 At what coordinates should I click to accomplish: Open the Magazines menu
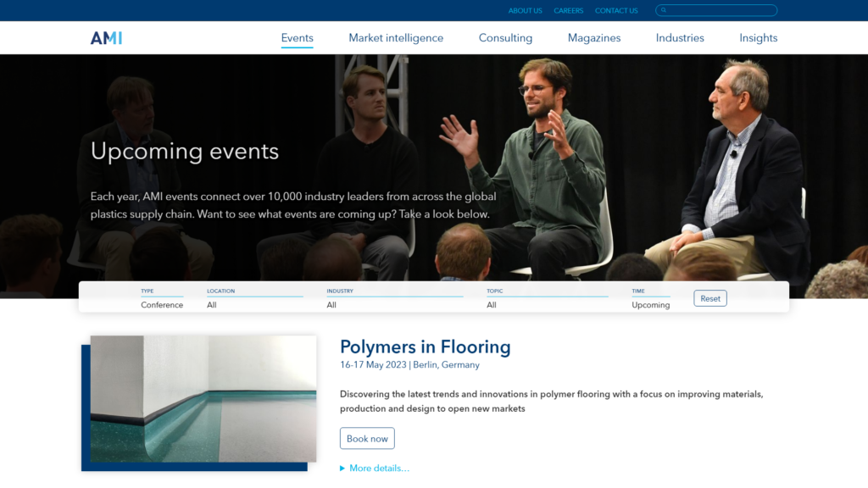594,37
